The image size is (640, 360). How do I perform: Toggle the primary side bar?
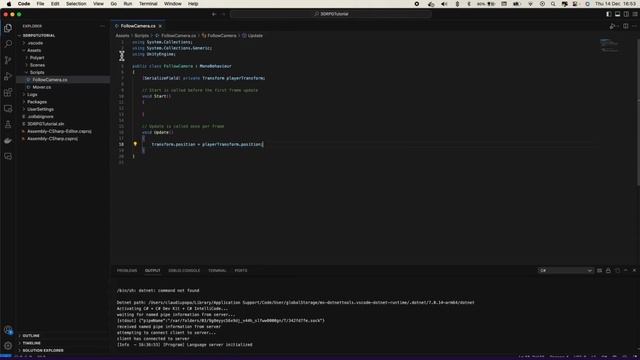pos(609,14)
